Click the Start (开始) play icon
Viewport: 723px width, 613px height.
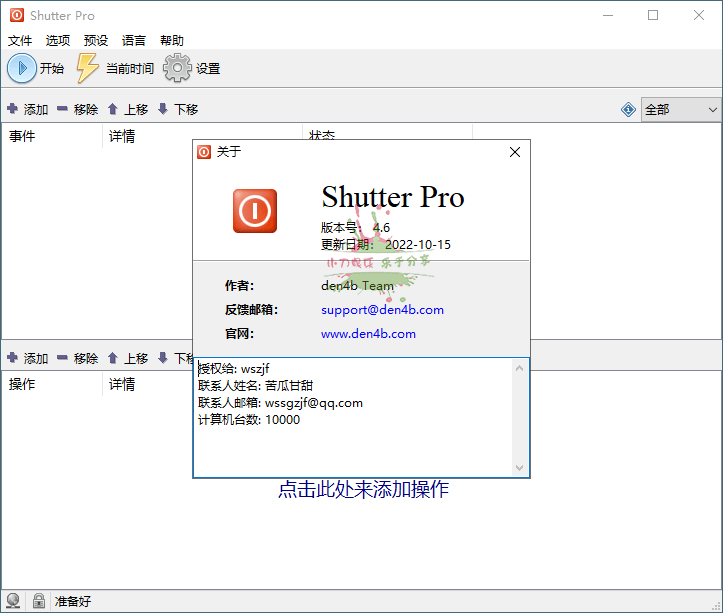[22, 68]
